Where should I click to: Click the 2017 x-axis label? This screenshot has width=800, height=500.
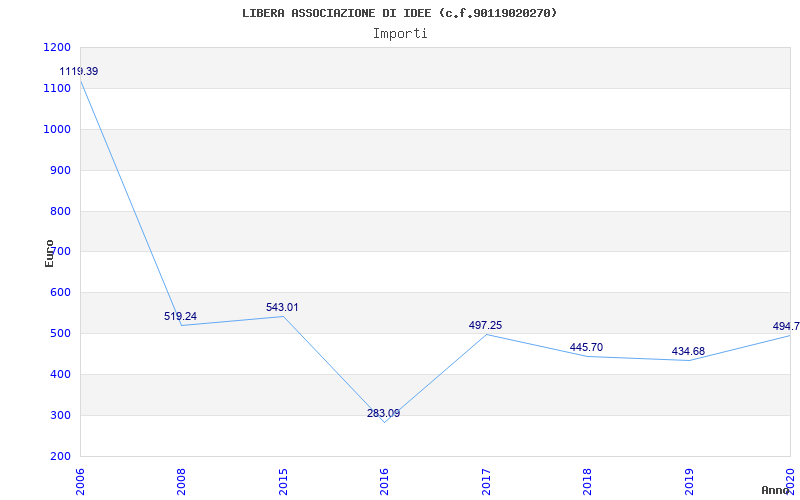[486, 482]
